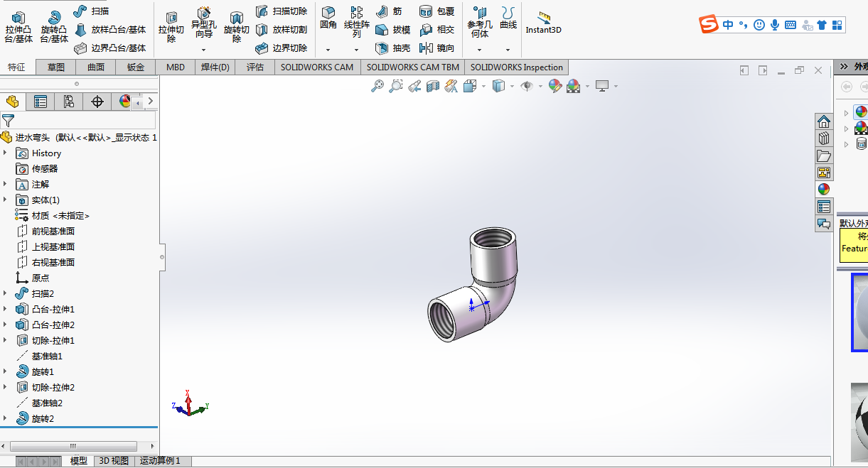
Task: Open the Home task pane icon
Action: [824, 121]
